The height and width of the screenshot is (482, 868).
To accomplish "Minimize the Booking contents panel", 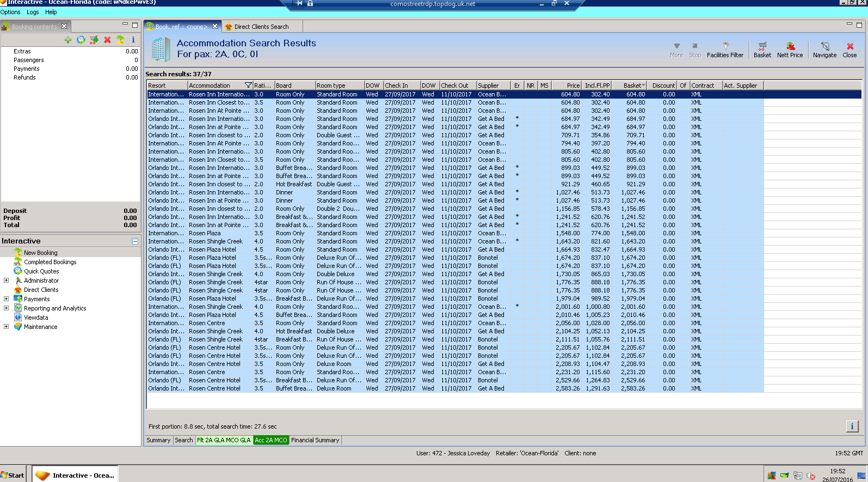I will pos(125,25).
